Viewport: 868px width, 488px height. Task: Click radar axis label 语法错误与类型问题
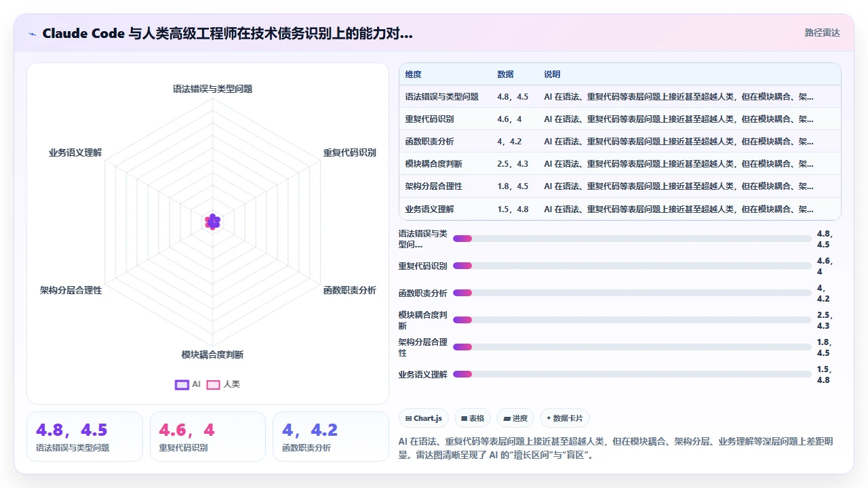coord(212,89)
